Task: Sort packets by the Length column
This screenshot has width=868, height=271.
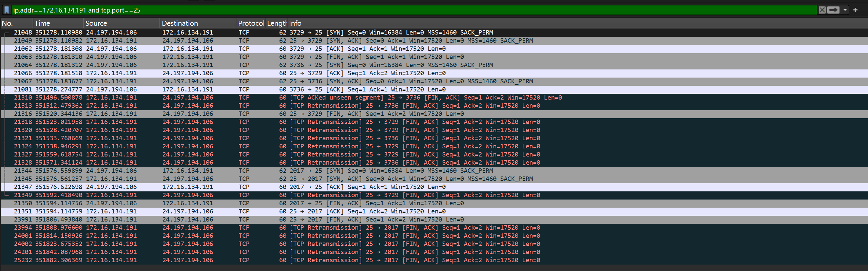Action: 276,23
